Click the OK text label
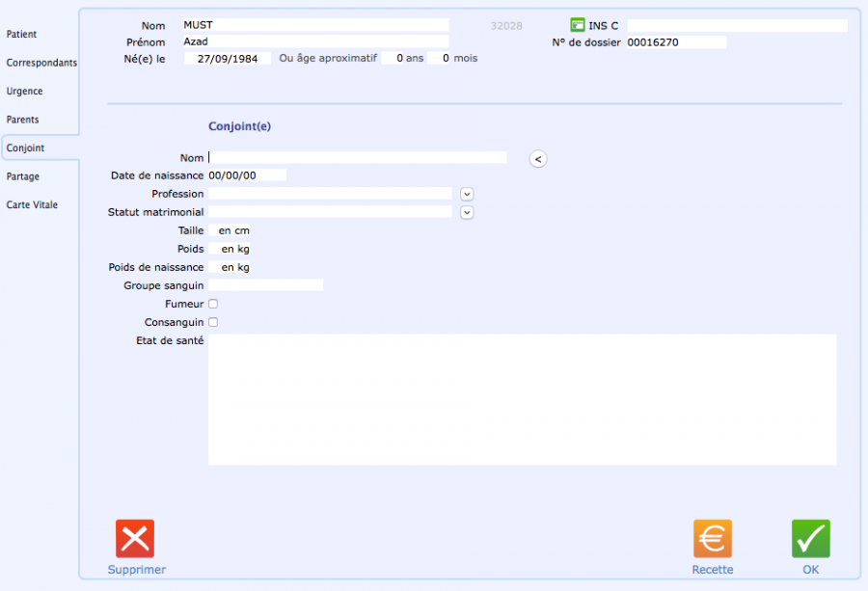Screen dimensions: 868x591 [810, 570]
